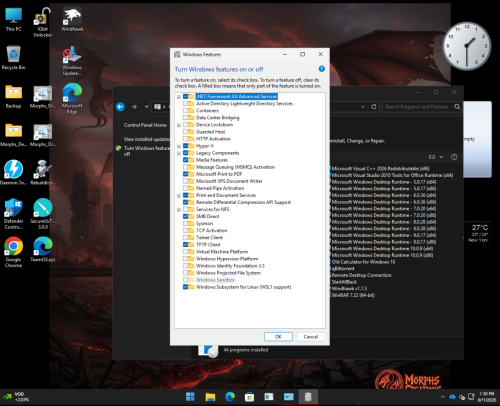Viewport: 500px width, 406px height.
Task: Click the Search Programs and Features field
Action: tap(418, 107)
